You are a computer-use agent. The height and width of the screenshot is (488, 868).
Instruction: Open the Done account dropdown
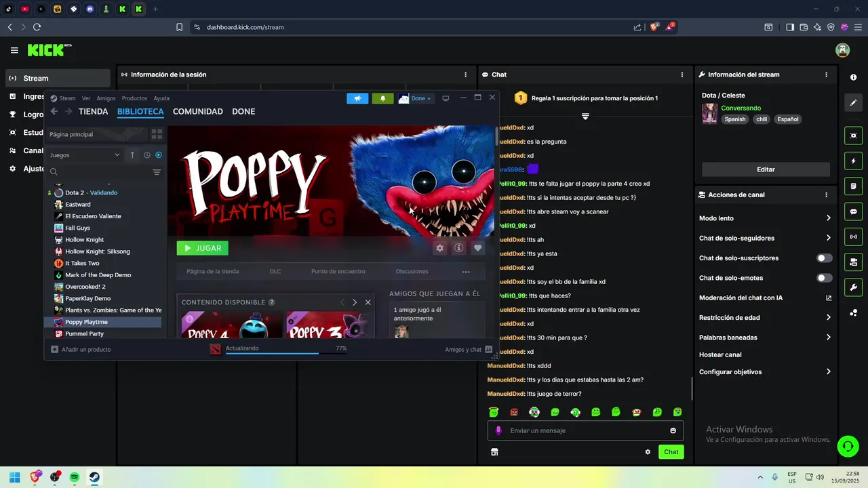pos(415,98)
